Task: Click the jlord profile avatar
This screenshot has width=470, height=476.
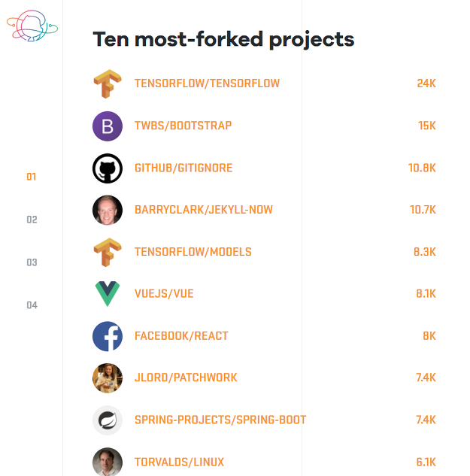Action: [x=108, y=378]
